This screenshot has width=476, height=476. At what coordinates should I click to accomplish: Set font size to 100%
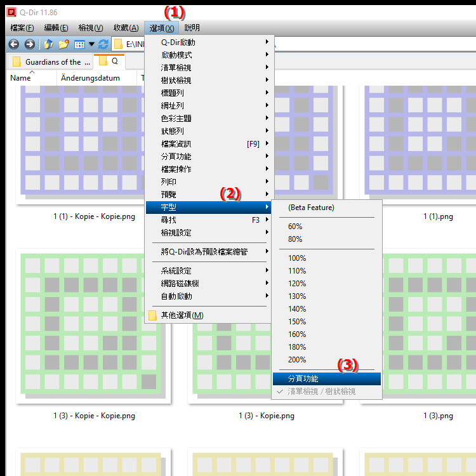pos(327,258)
